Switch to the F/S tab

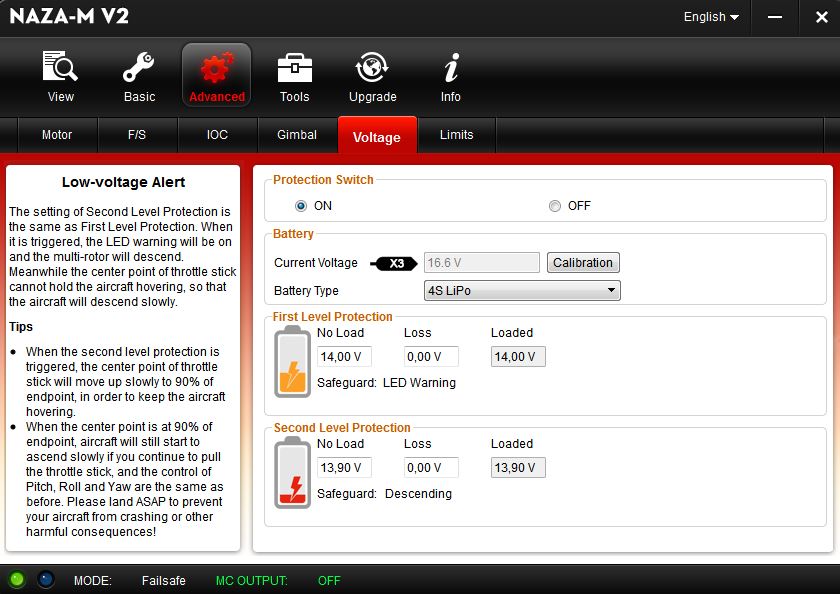pos(137,135)
